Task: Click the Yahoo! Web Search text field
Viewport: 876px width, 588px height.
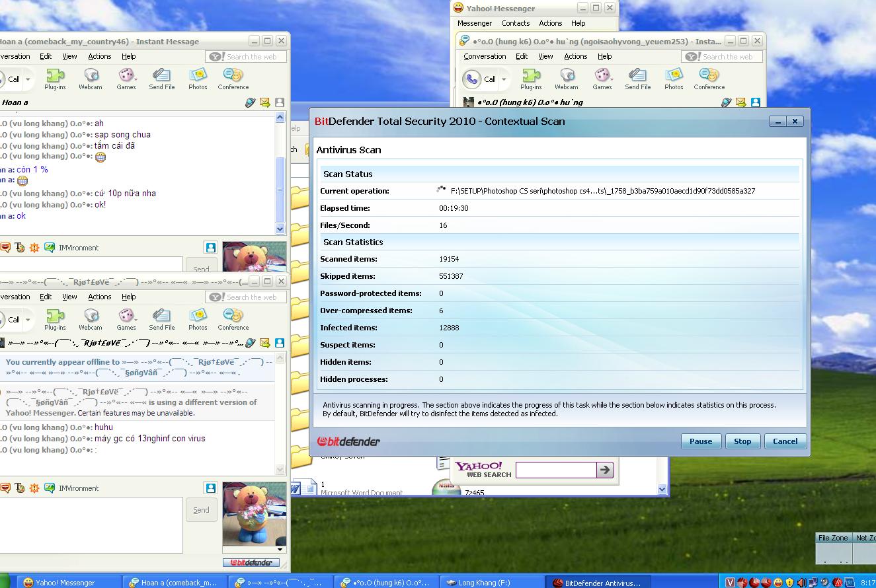Action: pyautogui.click(x=556, y=470)
